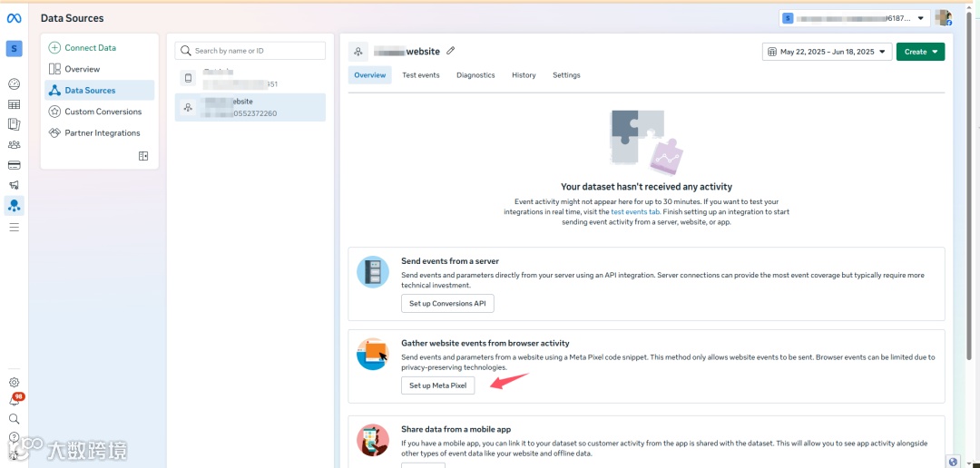Open Partner Integrations in side menu
This screenshot has height=468, width=980.
pos(100,132)
